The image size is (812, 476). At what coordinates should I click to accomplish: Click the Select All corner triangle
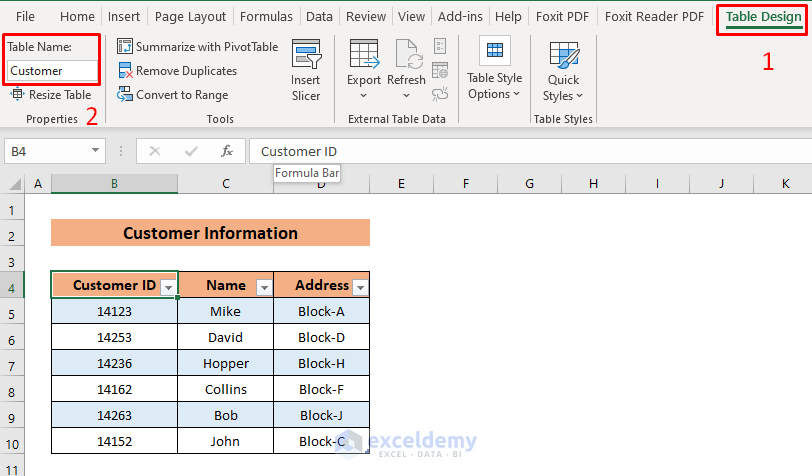(15, 184)
